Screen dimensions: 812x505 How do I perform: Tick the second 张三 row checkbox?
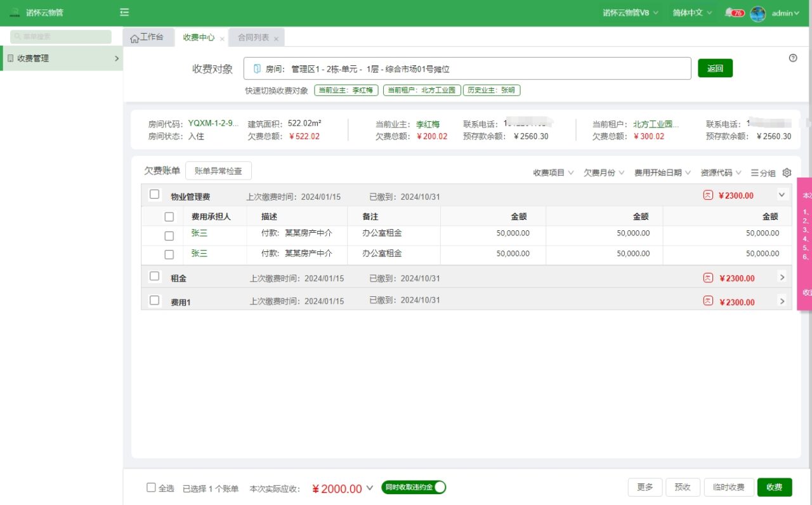click(169, 254)
